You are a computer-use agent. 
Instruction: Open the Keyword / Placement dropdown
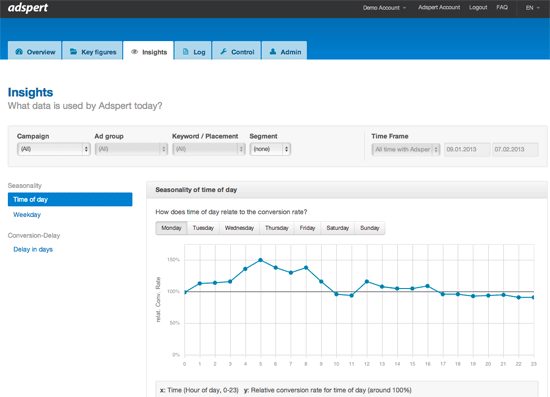(x=209, y=149)
